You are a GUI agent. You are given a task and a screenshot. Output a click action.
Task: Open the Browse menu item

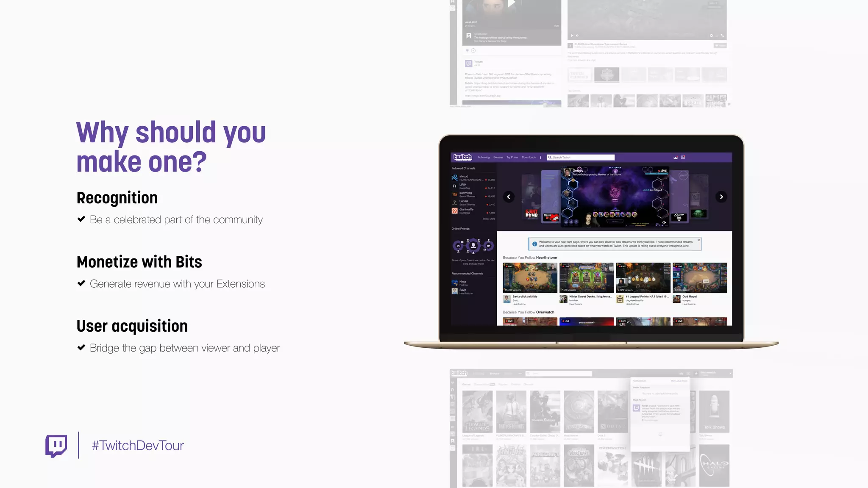coord(498,157)
